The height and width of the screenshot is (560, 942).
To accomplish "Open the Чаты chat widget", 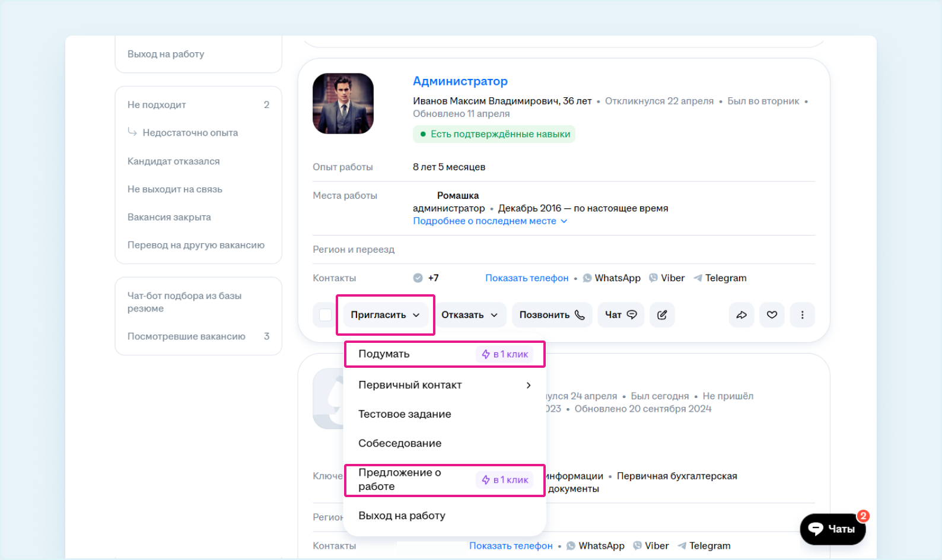I will click(x=832, y=529).
